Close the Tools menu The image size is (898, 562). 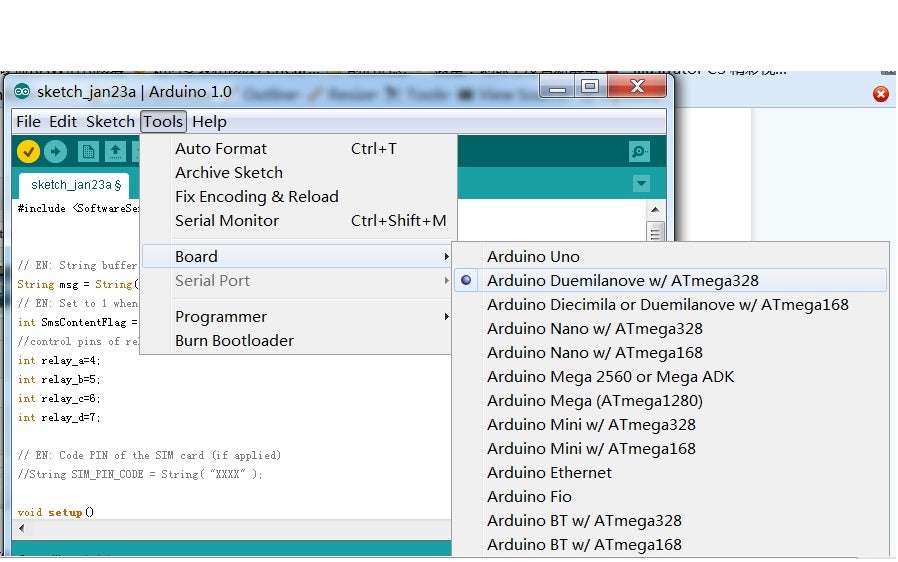click(163, 122)
